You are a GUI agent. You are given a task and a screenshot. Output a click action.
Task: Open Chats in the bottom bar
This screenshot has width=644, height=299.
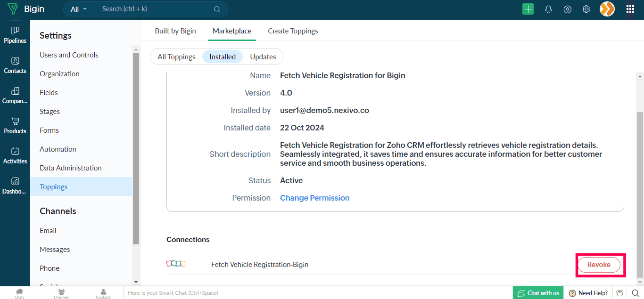point(19,293)
